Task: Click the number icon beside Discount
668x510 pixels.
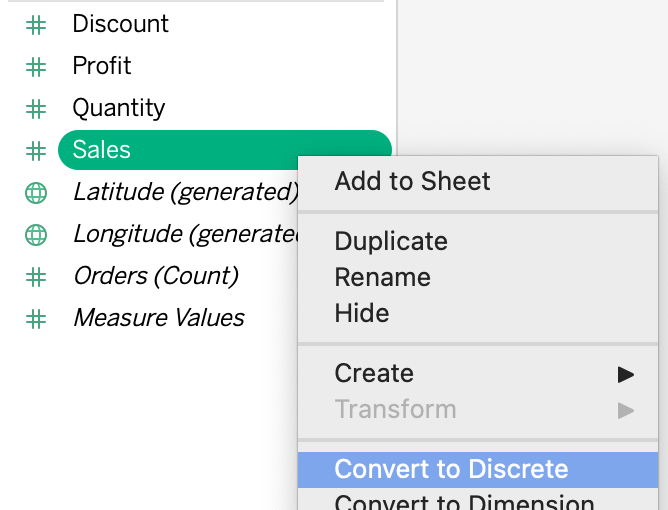Action: [36, 24]
